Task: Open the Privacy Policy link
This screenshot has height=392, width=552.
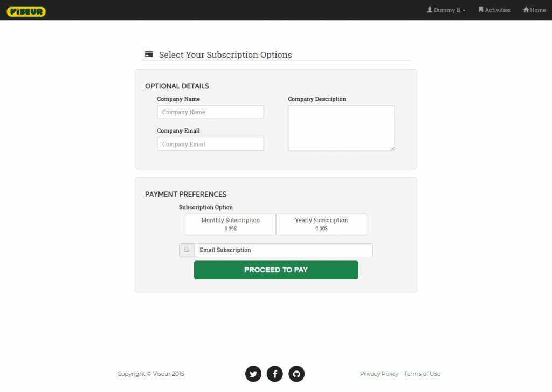Action: [x=379, y=374]
